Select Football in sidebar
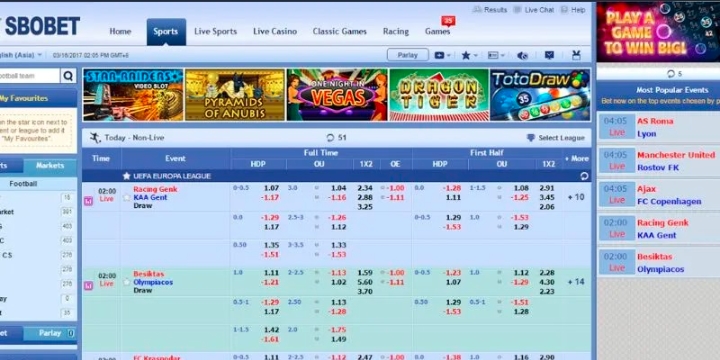 pos(23,184)
